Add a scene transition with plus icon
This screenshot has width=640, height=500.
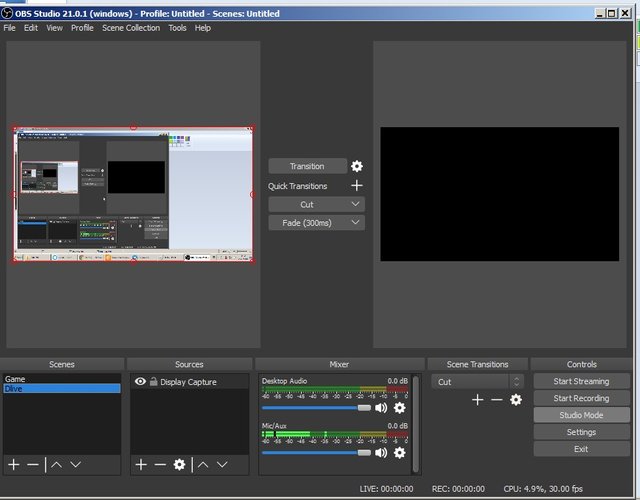(x=478, y=400)
